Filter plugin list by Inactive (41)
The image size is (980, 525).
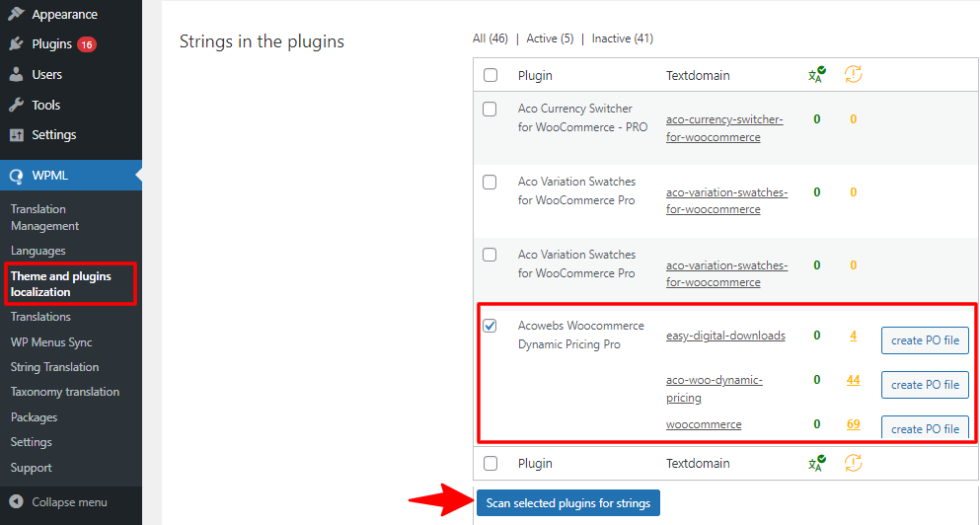623,38
